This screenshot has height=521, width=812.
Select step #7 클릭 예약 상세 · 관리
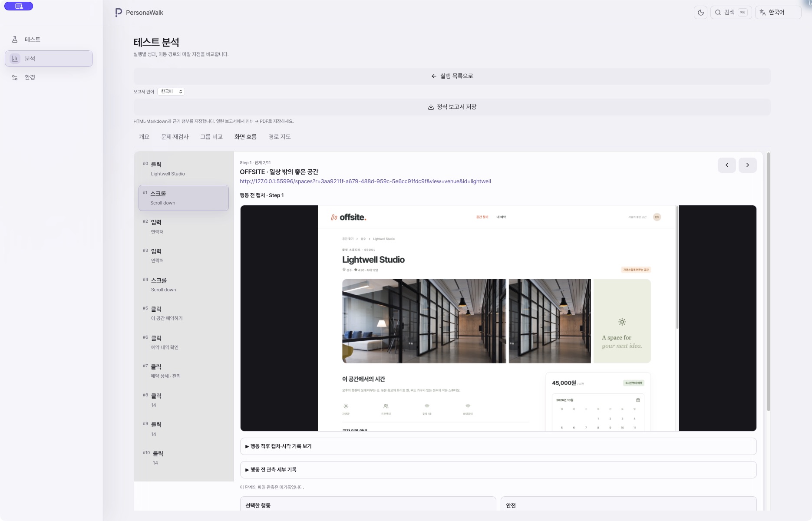point(184,371)
